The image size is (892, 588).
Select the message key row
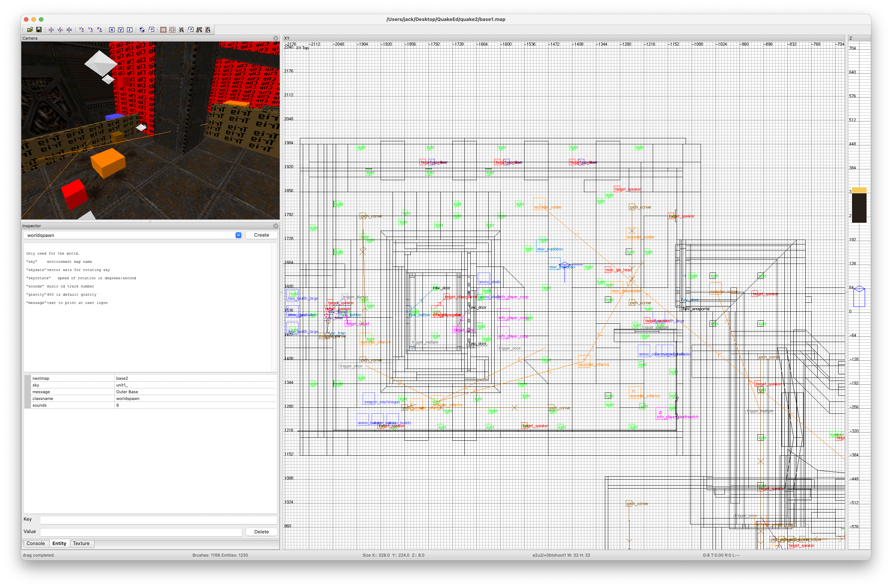click(150, 392)
